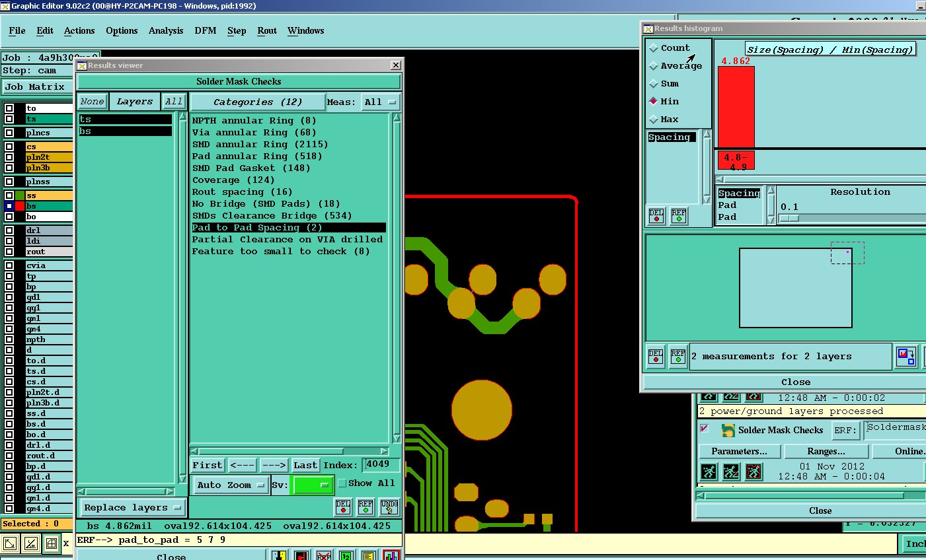Screen dimensions: 926x560
Task: Click board overview thumbnail in histogram window
Action: point(796,288)
